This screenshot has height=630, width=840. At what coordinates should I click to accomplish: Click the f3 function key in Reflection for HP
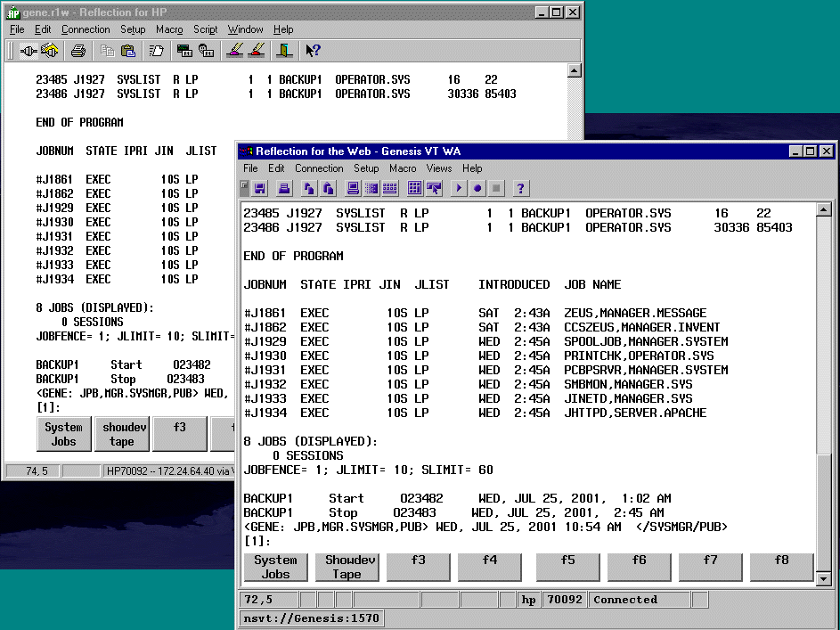point(179,434)
